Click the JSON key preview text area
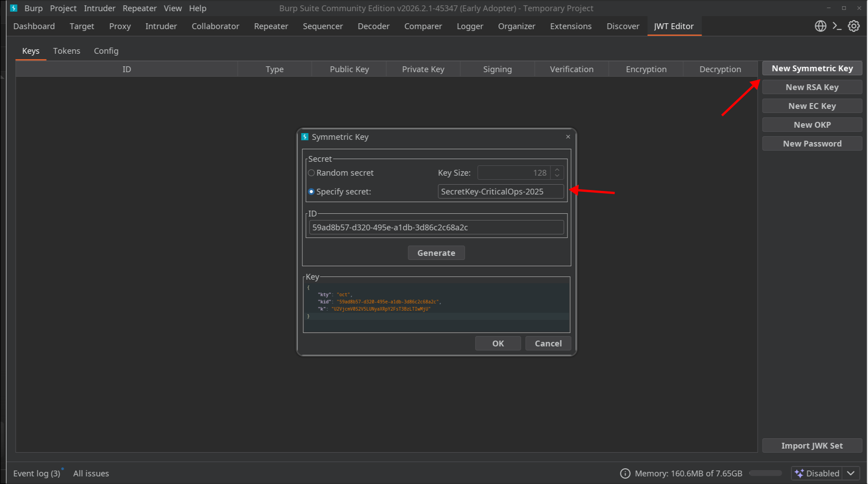 pos(436,307)
